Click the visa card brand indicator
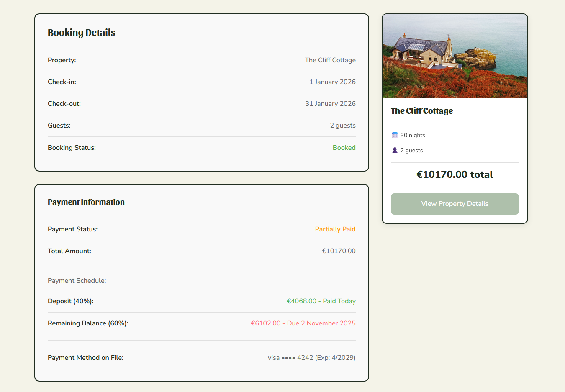This screenshot has width=565, height=392. [273, 358]
